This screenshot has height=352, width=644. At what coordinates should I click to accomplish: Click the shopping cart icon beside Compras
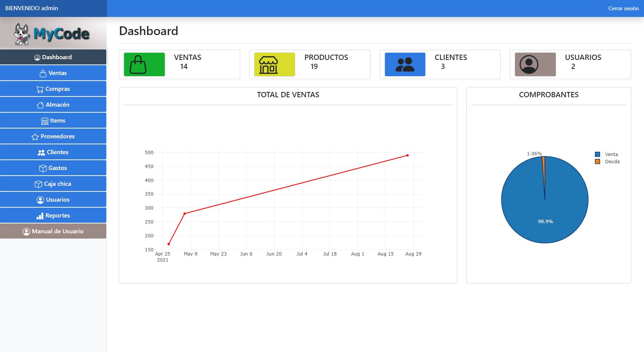tap(40, 89)
